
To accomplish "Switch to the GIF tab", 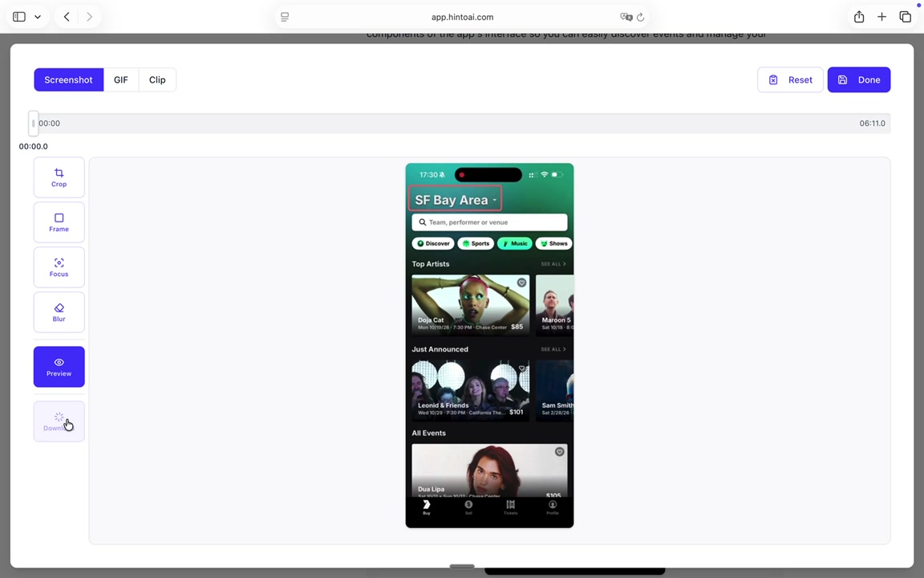I will (120, 79).
